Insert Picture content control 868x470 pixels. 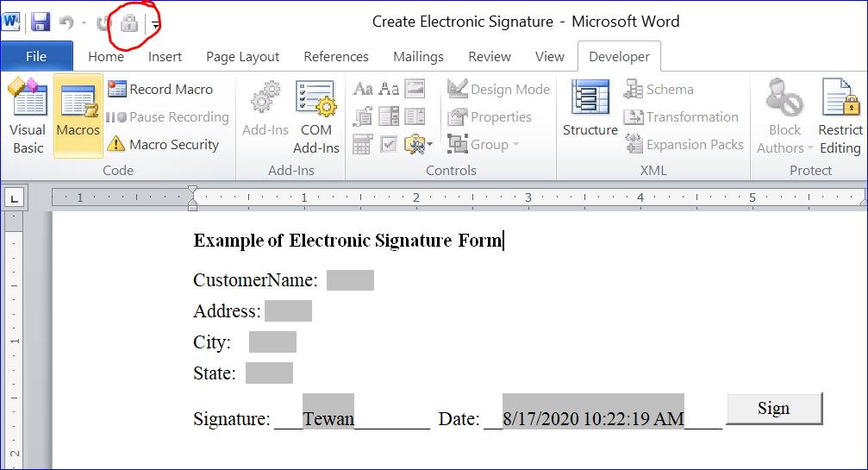tap(415, 89)
